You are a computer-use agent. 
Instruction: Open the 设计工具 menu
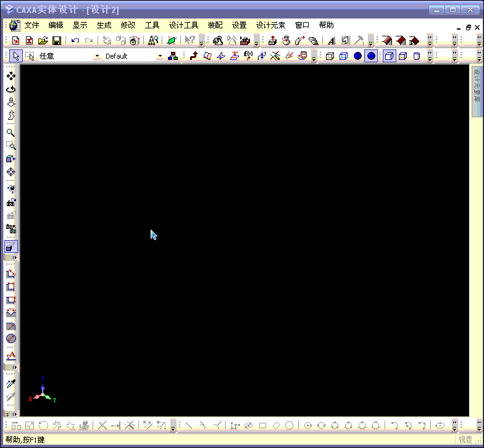tap(184, 25)
